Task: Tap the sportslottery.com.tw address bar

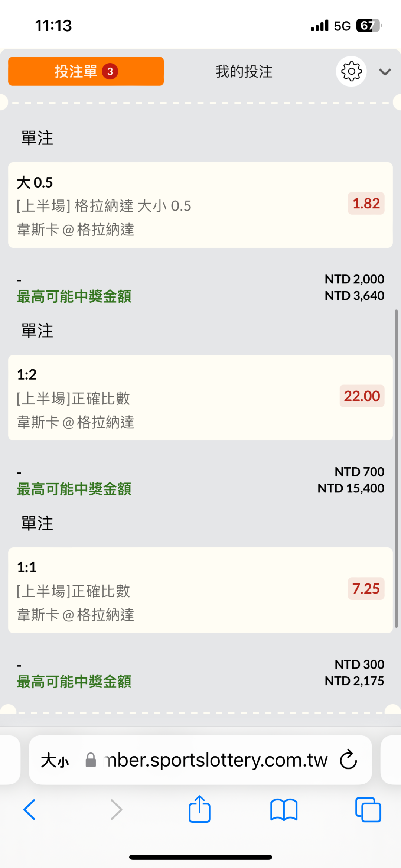Action: [215, 760]
